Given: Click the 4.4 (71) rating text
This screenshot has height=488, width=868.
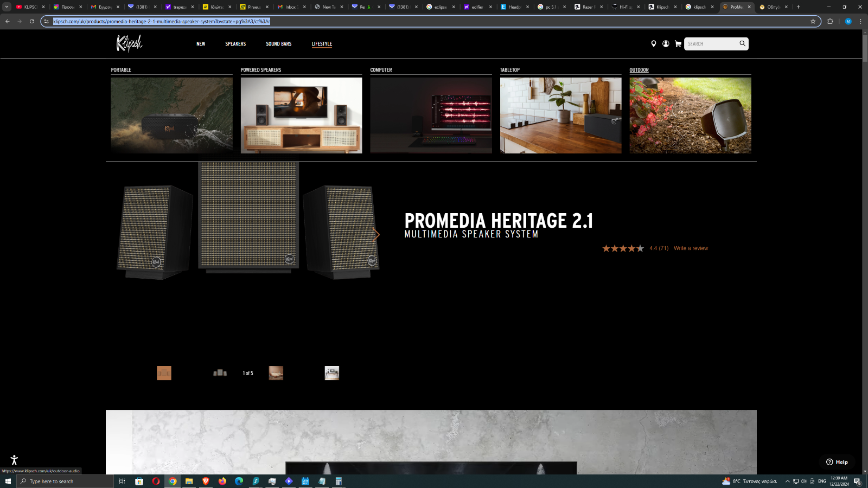Looking at the screenshot, I should coord(659,248).
